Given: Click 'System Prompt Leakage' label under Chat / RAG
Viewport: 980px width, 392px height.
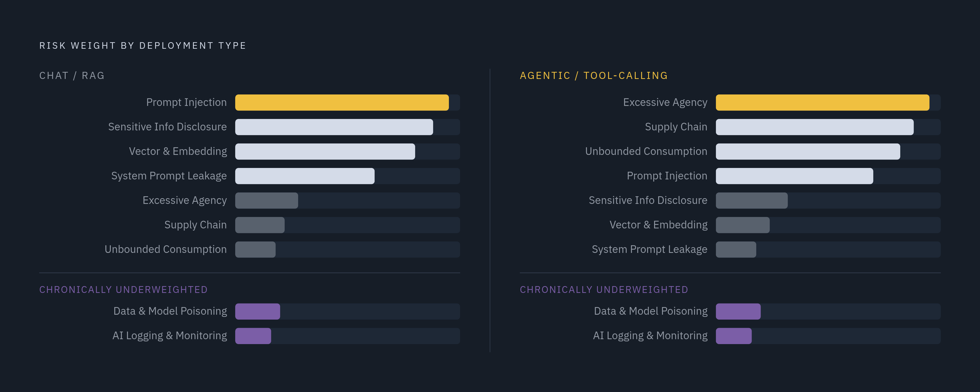Looking at the screenshot, I should (169, 176).
